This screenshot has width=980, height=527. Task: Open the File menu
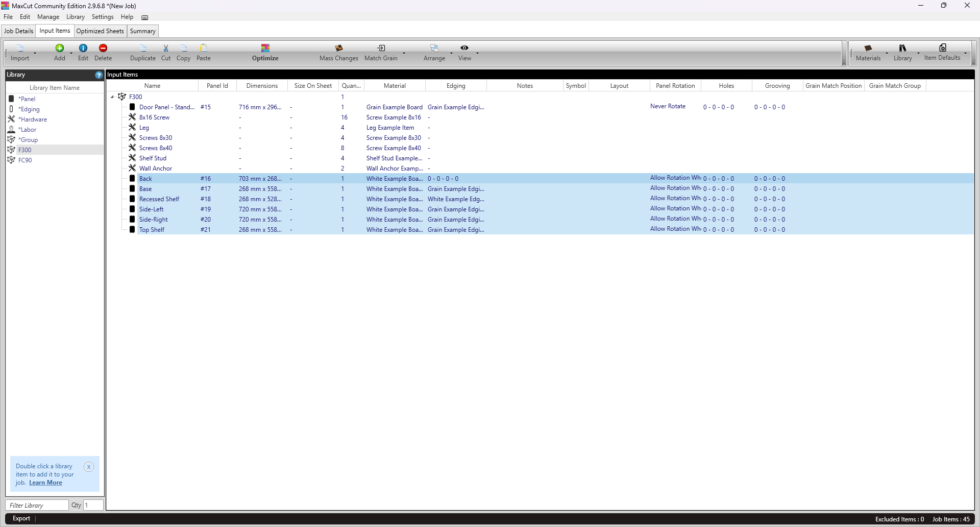click(x=8, y=17)
